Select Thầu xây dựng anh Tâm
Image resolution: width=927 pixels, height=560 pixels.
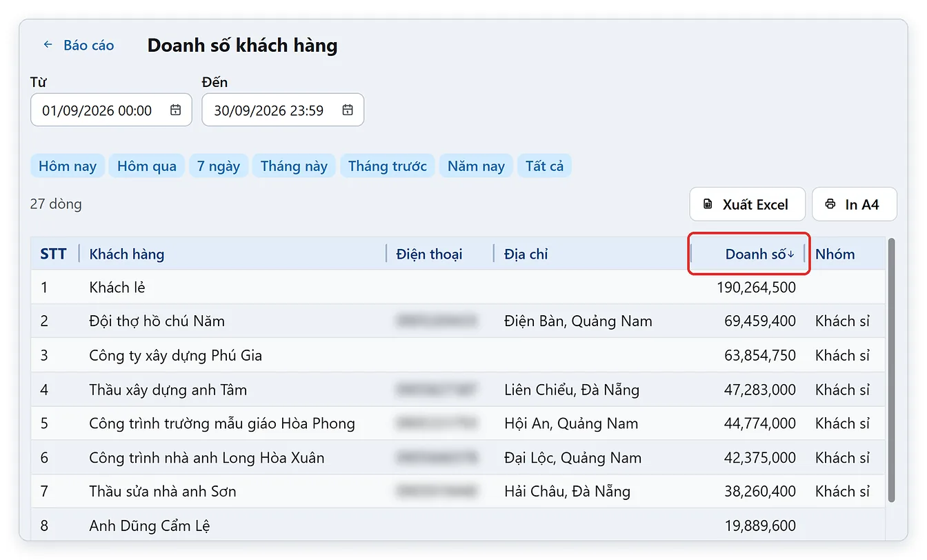coord(458,390)
